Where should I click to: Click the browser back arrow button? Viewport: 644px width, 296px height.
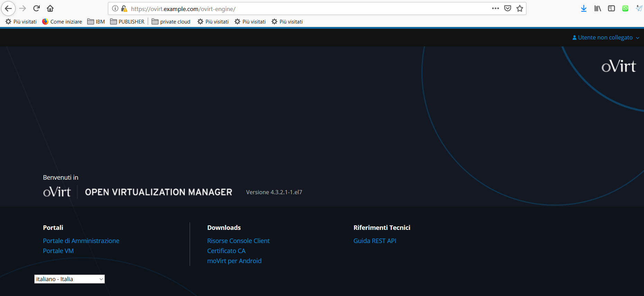pos(8,8)
